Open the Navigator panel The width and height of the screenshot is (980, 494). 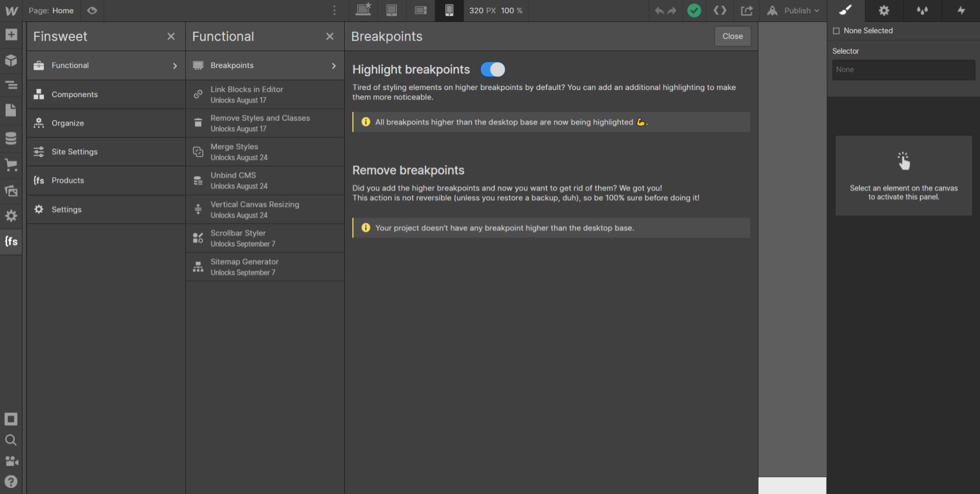click(11, 86)
